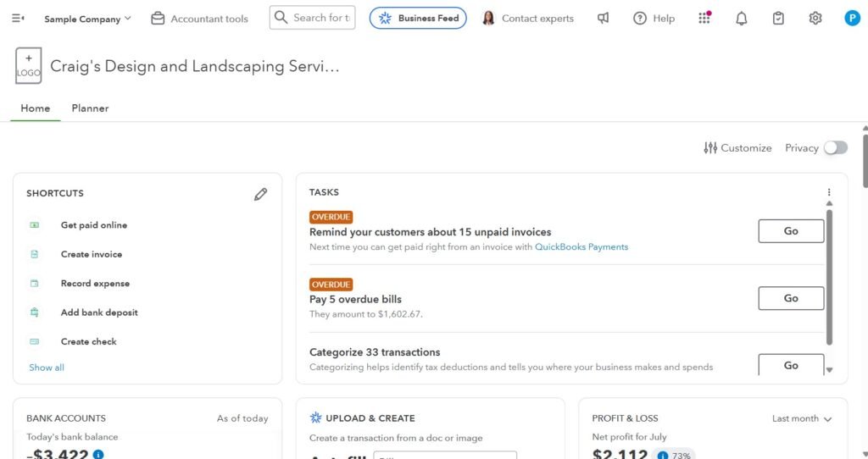
Task: Open the clipboard tasks icon
Action: (778, 18)
